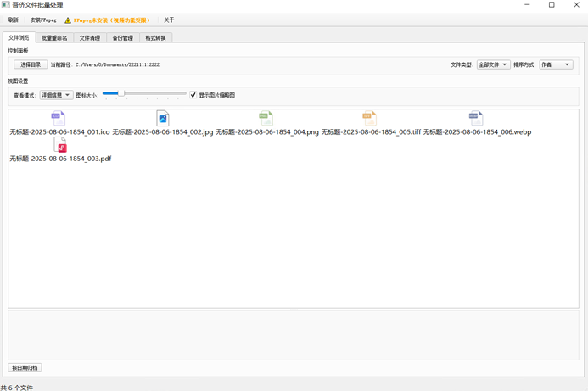This screenshot has width=588, height=391.
Task: Go to the 文件清理 tab
Action: click(x=89, y=38)
